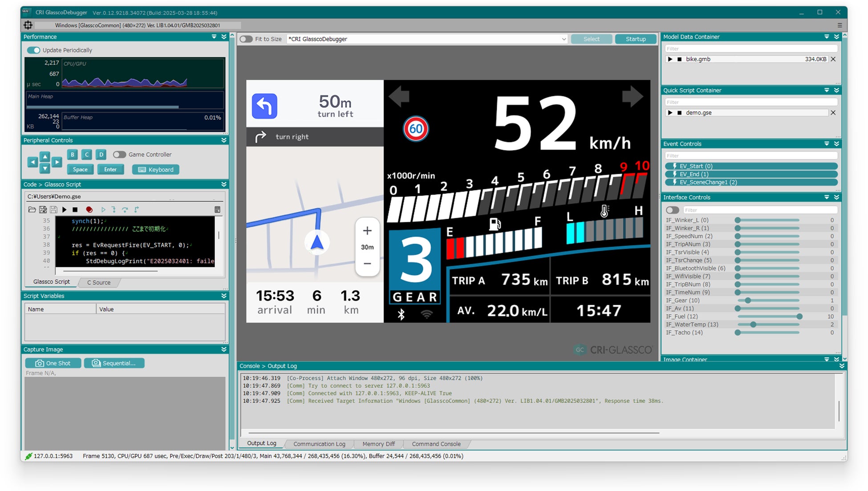Adjust the IF_Fuel slider

tap(799, 316)
